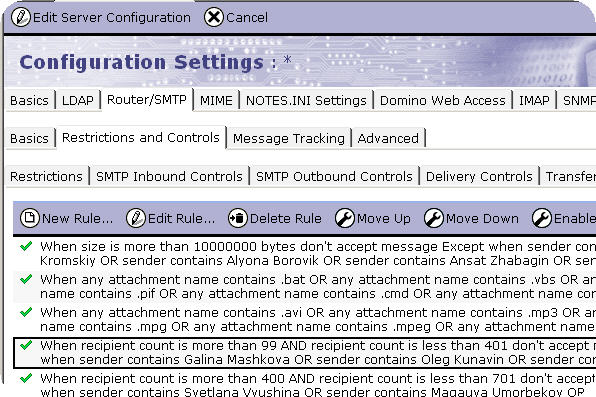Select rule text 'attachment name contains .bat'

pos(207,279)
